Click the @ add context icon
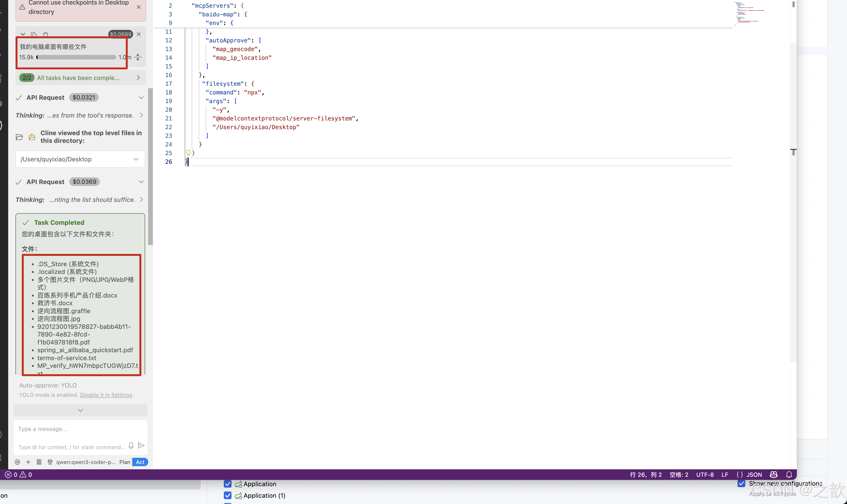 (x=17, y=462)
